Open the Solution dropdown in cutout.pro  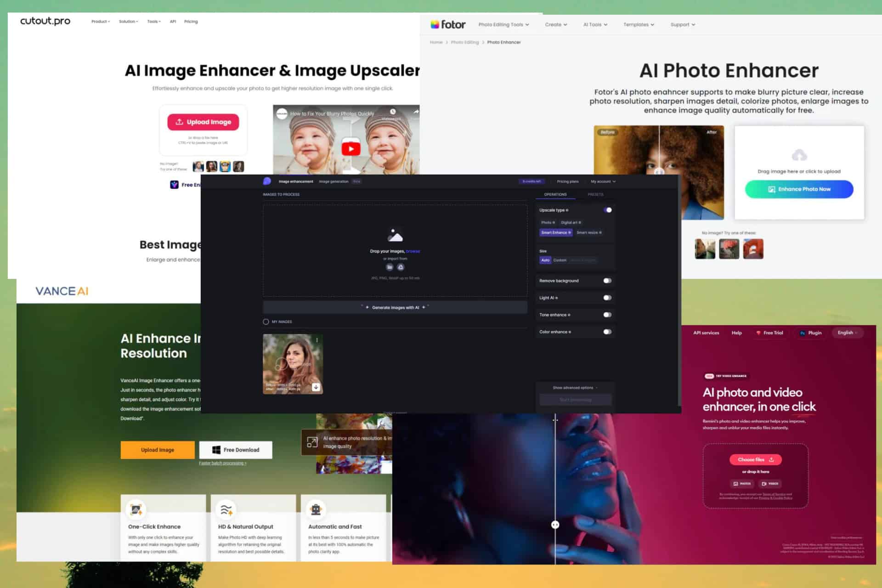(128, 22)
